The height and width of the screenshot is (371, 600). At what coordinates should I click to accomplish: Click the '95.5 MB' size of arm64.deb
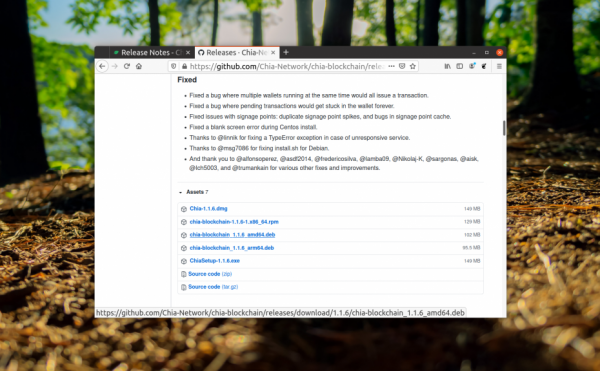[471, 248]
